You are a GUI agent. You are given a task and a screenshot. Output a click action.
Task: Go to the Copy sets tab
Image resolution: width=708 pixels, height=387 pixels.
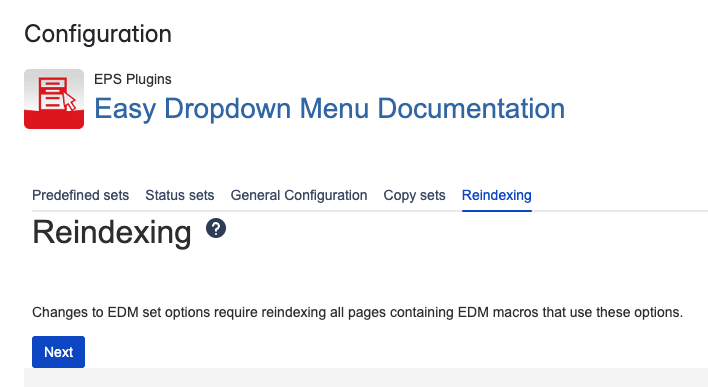point(415,195)
